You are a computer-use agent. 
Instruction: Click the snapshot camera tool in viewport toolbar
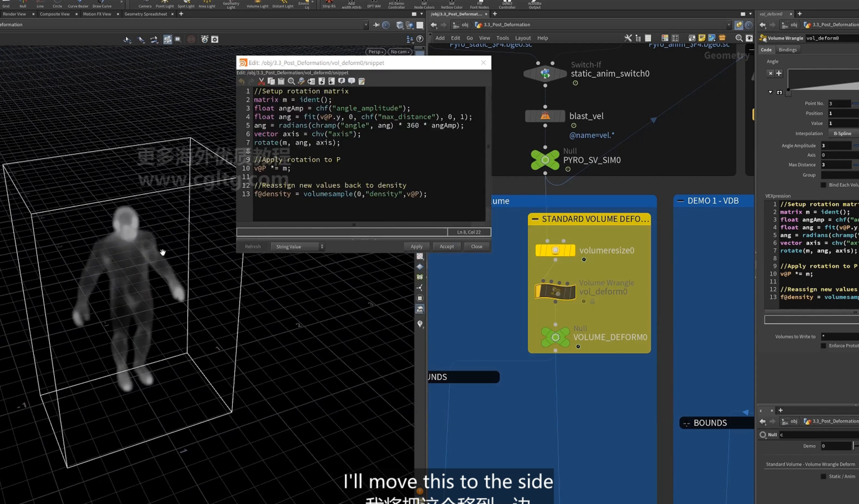(205, 40)
